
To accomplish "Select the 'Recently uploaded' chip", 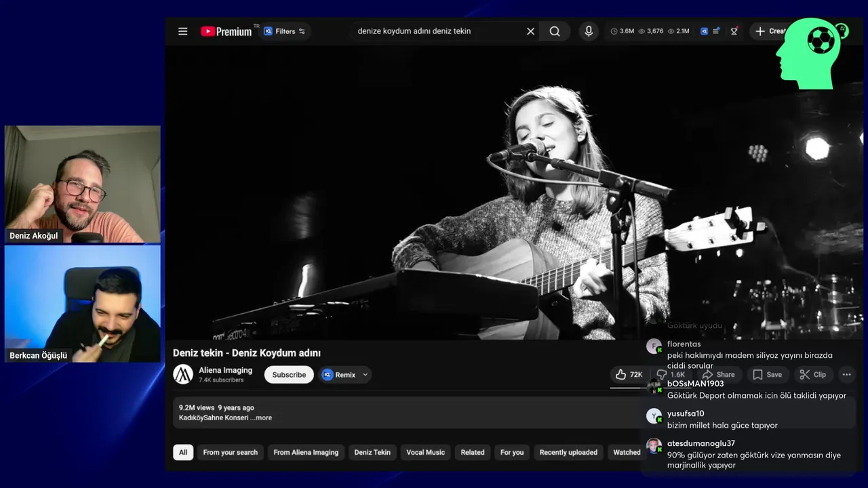I will [568, 452].
